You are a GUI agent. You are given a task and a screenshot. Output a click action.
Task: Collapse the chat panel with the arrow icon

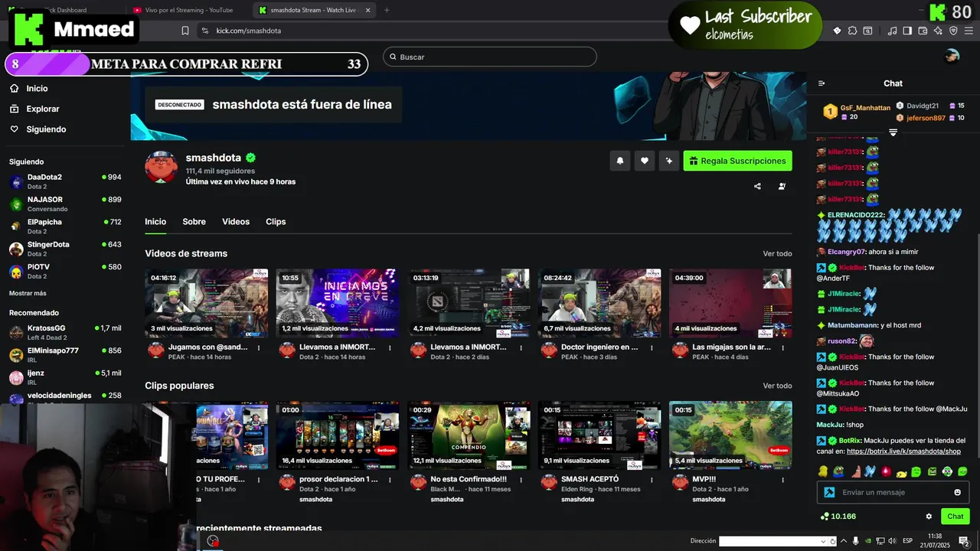coord(822,83)
